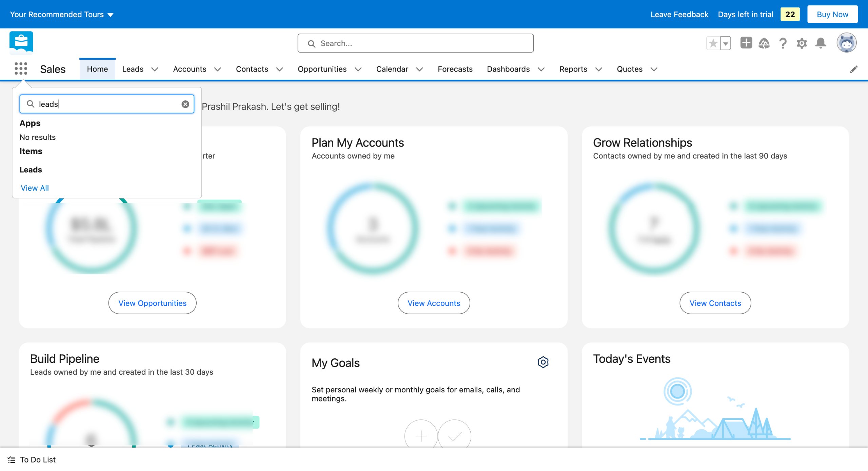Open the App Launcher grid icon

pyautogui.click(x=21, y=69)
